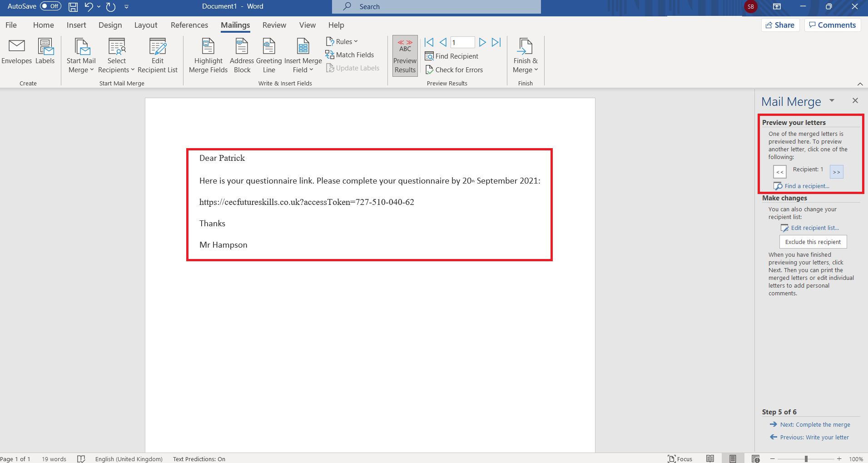Open the References tab
The height and width of the screenshot is (463, 868).
189,25
